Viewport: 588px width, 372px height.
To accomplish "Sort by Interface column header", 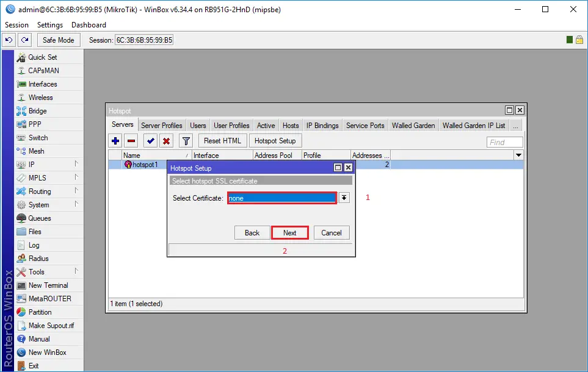I will (222, 155).
